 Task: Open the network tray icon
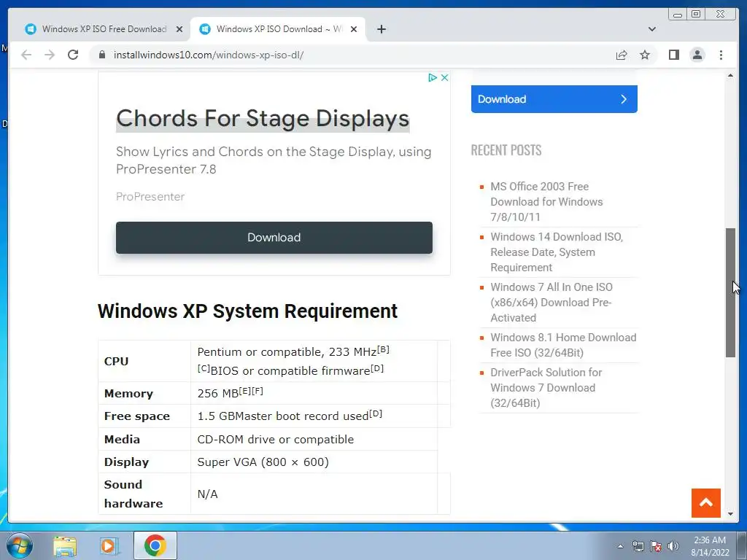[x=638, y=546]
